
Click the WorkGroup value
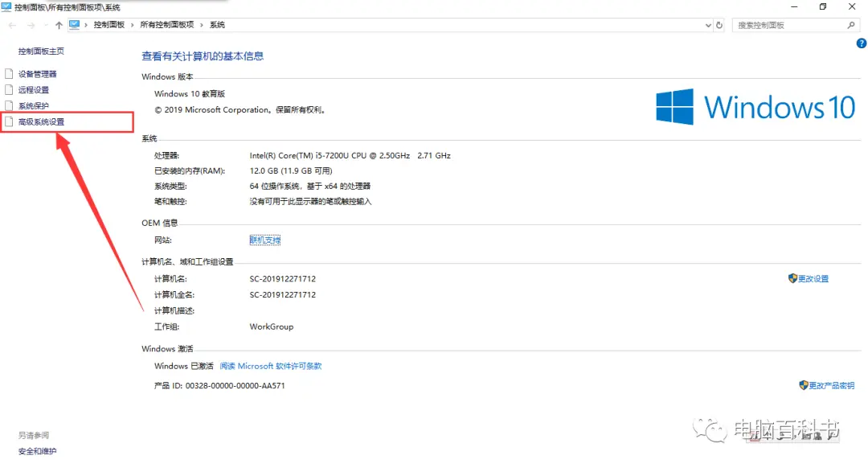(272, 326)
